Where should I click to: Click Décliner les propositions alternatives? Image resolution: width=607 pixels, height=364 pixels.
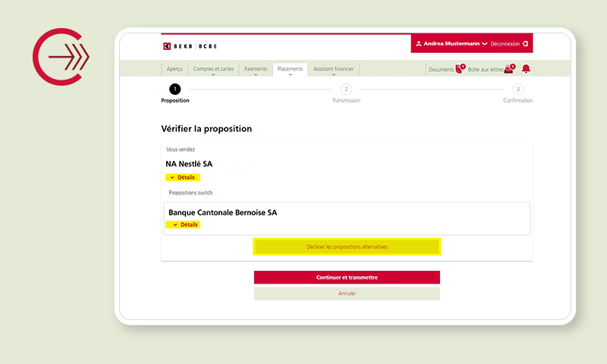[347, 246]
